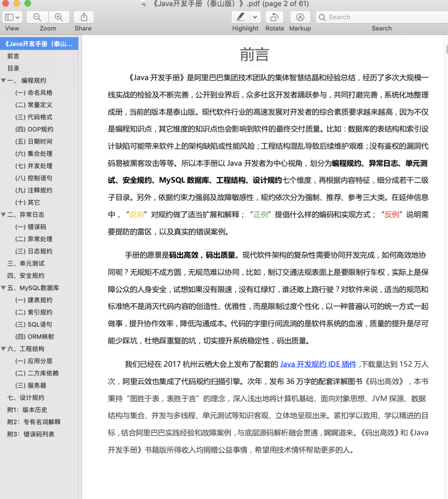Open 附1: 版本历史 appendix
Viewport: 448px width, 499px height.
27,410
